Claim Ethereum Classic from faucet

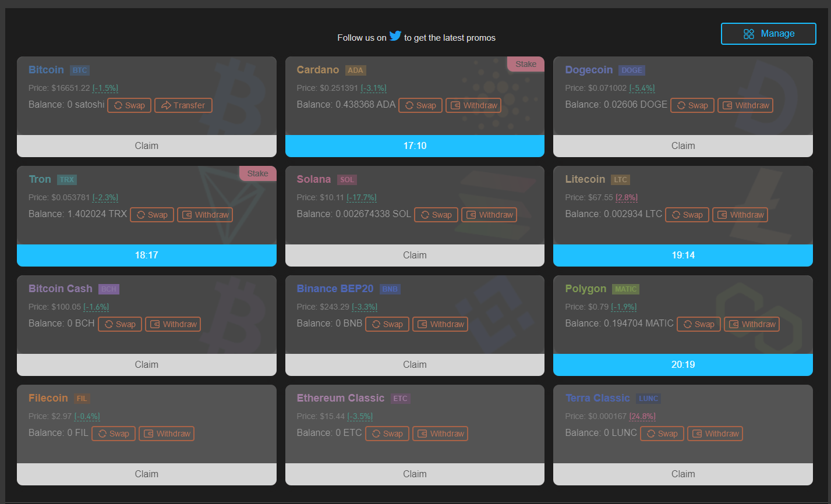415,474
